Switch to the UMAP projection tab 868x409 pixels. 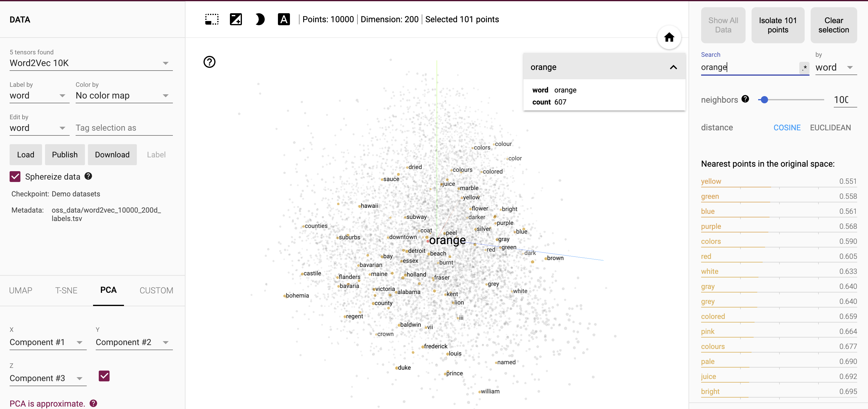pos(20,290)
